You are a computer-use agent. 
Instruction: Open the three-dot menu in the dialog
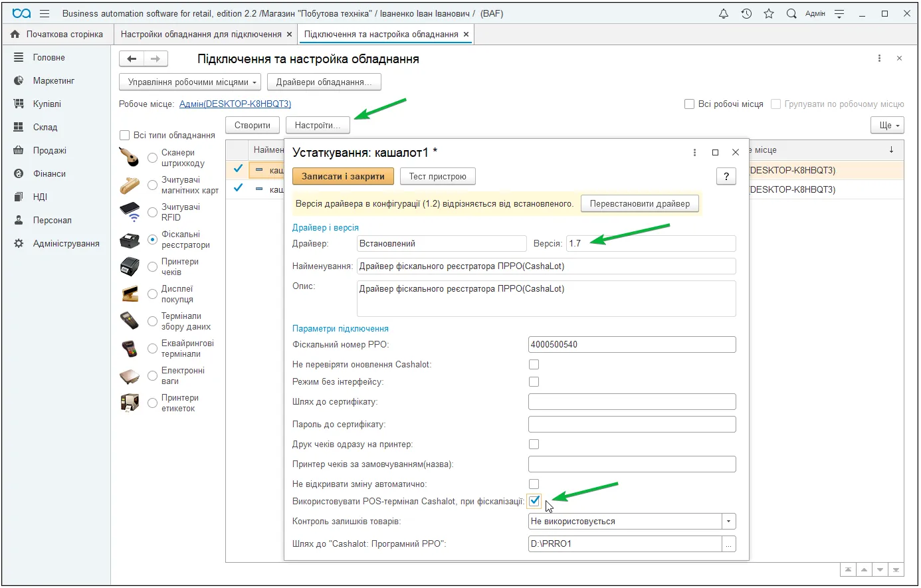(694, 152)
